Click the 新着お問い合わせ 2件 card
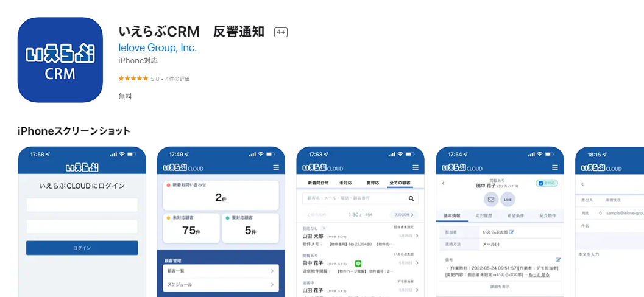This screenshot has width=644, height=297. tap(221, 195)
